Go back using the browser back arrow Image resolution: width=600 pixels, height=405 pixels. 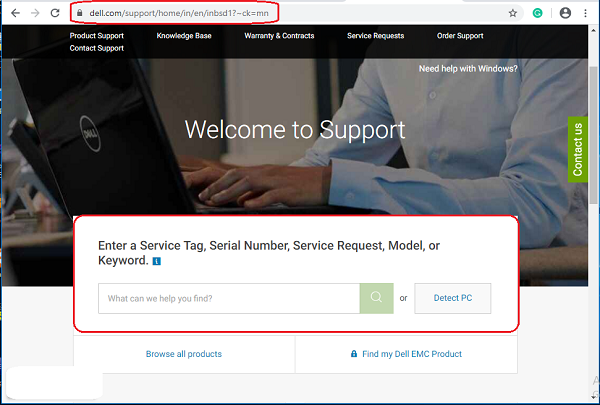pyautogui.click(x=15, y=13)
